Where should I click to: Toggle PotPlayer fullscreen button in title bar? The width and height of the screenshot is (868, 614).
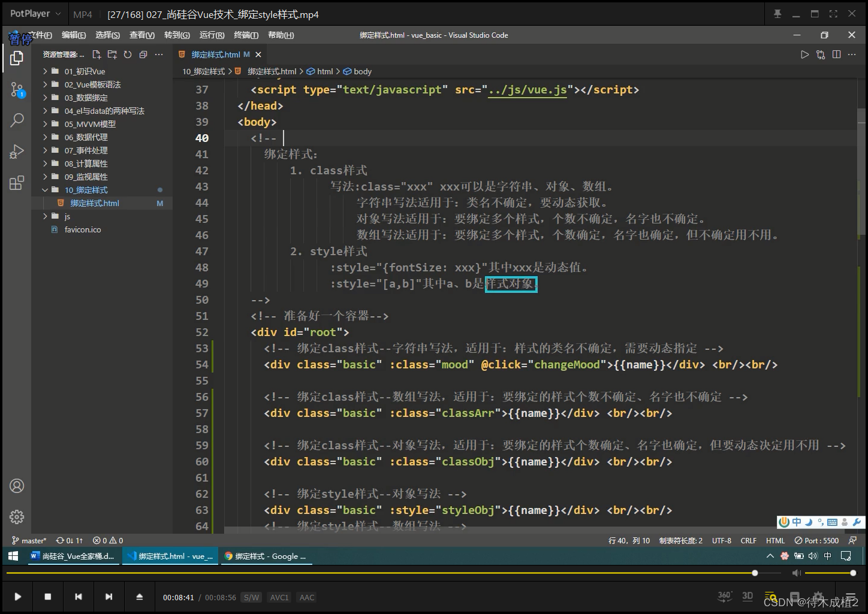click(833, 14)
